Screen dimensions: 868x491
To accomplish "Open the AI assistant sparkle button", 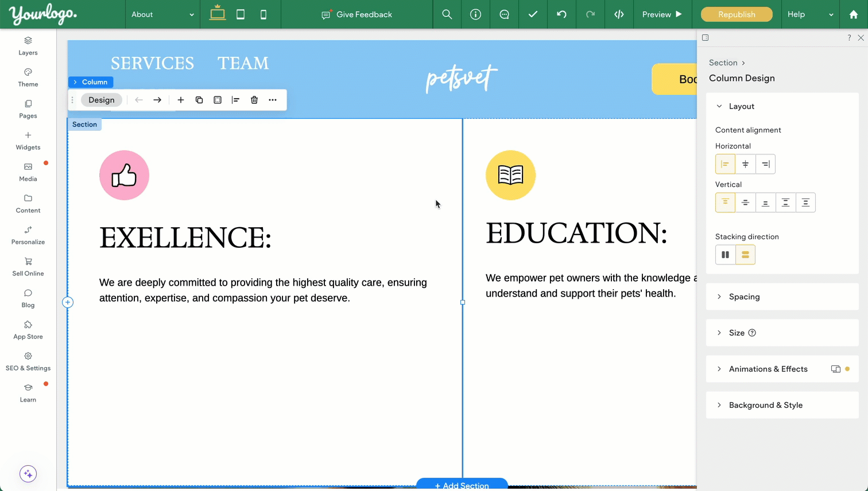I will pyautogui.click(x=28, y=474).
